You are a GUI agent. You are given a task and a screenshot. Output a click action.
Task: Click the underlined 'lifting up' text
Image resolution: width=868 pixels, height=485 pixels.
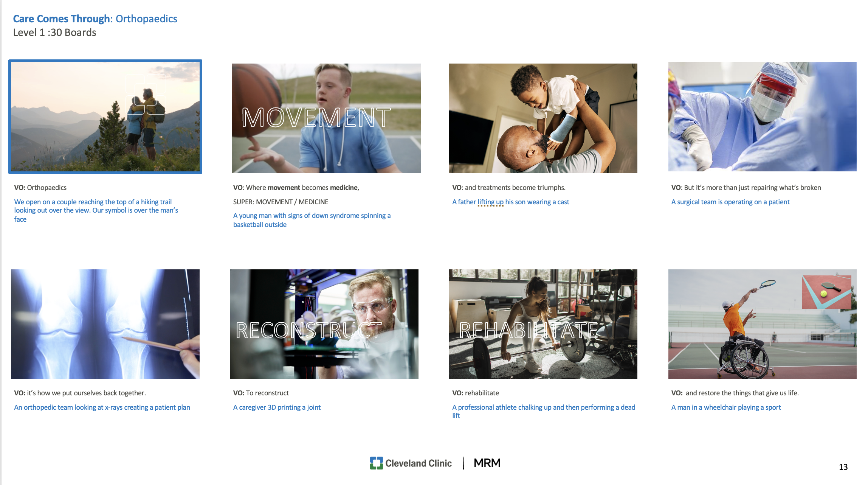(490, 202)
